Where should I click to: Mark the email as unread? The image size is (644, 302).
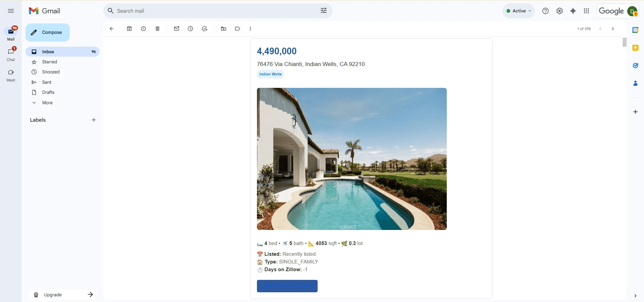[x=176, y=29]
